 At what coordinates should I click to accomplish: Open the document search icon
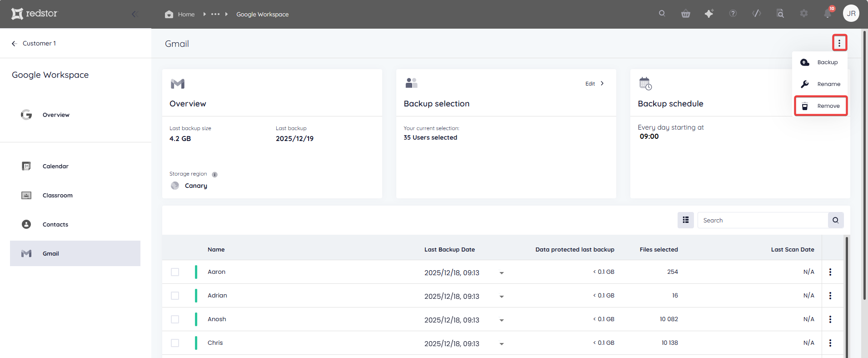click(780, 14)
